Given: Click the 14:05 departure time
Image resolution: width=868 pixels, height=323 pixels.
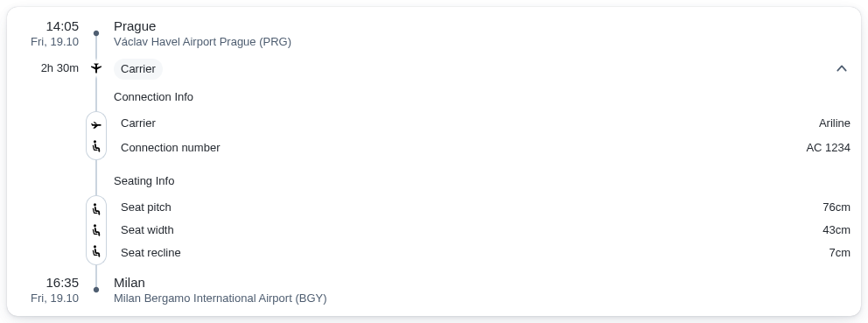Looking at the screenshot, I should coord(62,26).
